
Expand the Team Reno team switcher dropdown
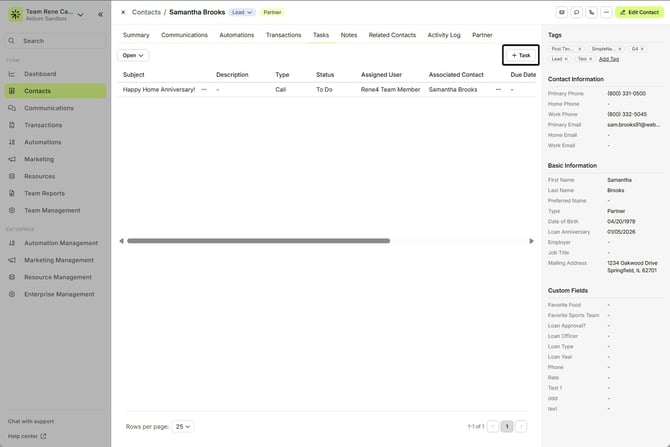(x=81, y=15)
